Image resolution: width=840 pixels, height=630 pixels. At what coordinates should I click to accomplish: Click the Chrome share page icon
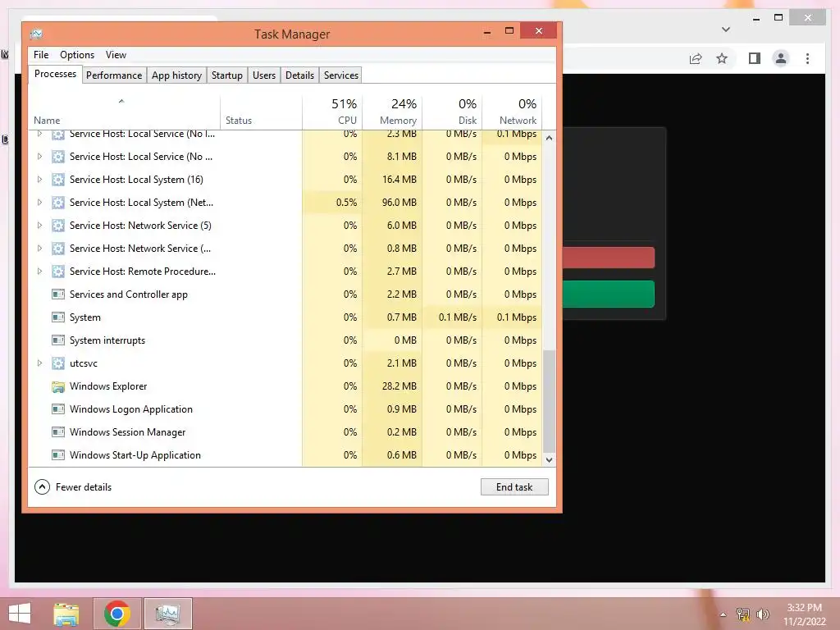(696, 58)
